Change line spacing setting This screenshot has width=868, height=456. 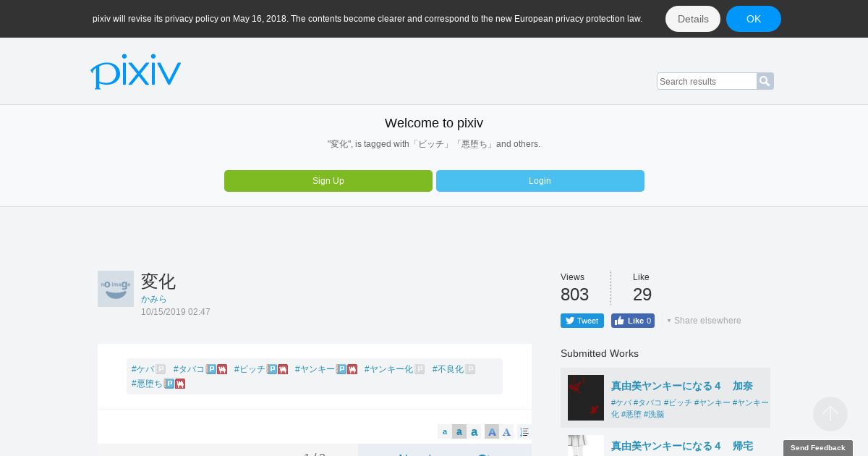click(x=524, y=432)
